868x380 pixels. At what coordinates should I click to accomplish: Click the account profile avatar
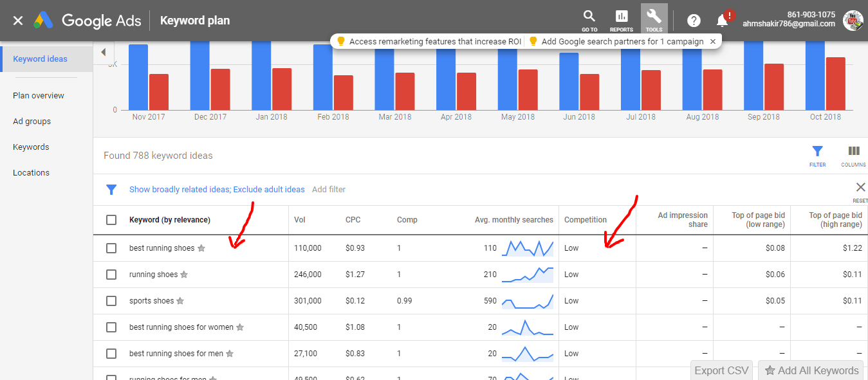(x=853, y=21)
